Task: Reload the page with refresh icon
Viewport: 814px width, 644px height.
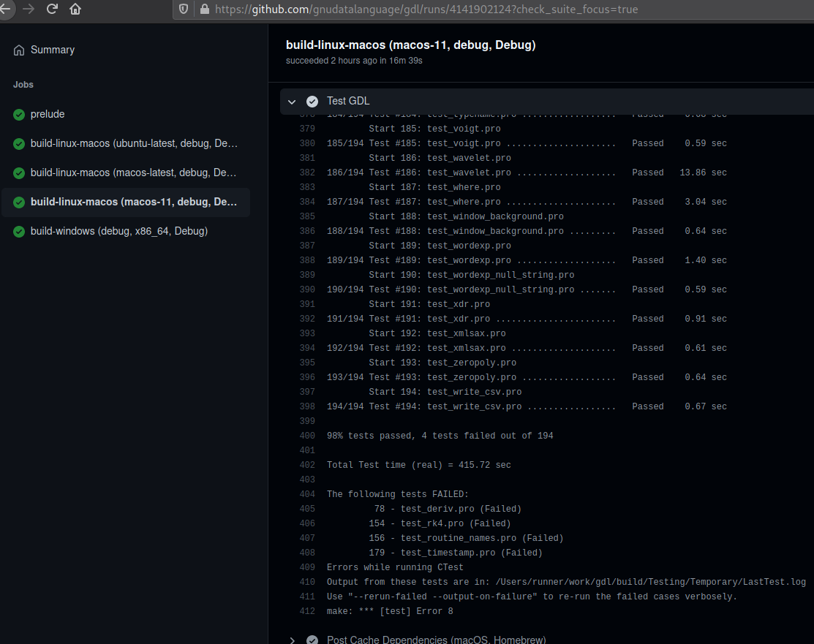Action: click(x=52, y=9)
